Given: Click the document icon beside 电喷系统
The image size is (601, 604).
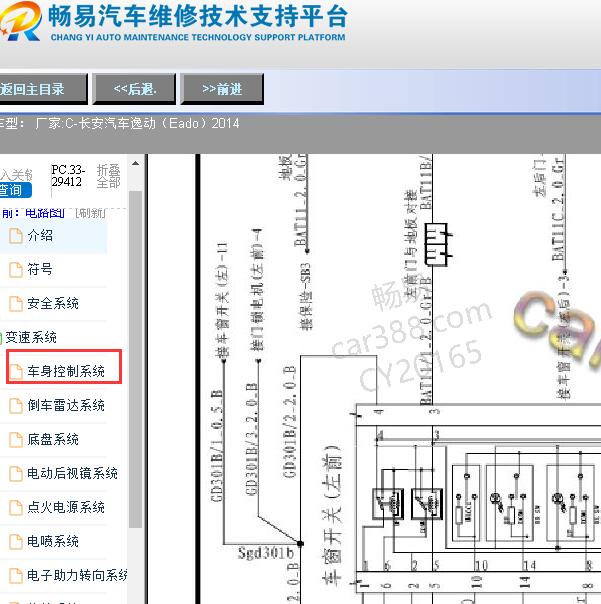Looking at the screenshot, I should [x=16, y=542].
